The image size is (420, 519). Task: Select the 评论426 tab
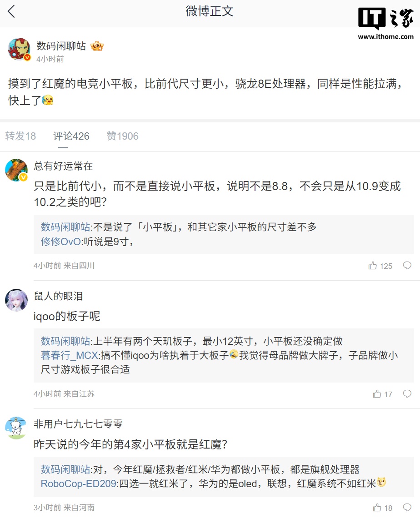click(71, 136)
